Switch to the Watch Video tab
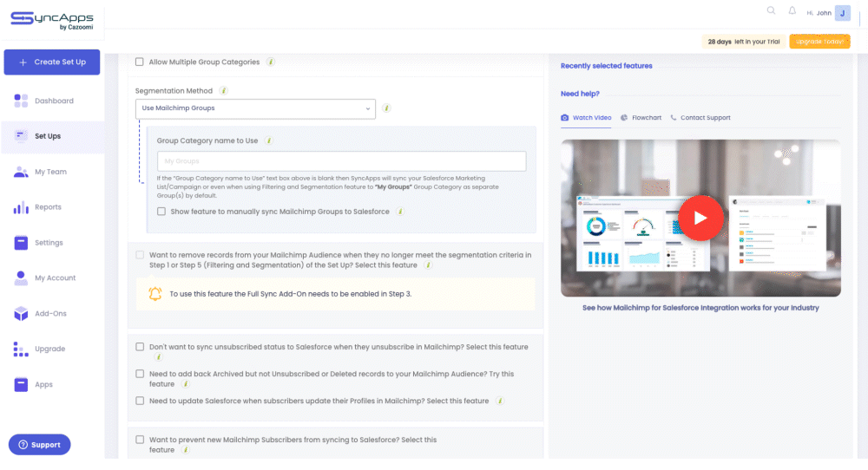This screenshot has height=470, width=868. tap(586, 118)
